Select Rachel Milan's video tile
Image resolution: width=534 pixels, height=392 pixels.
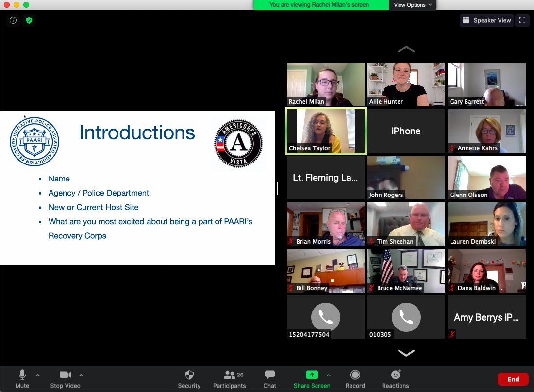coord(326,84)
